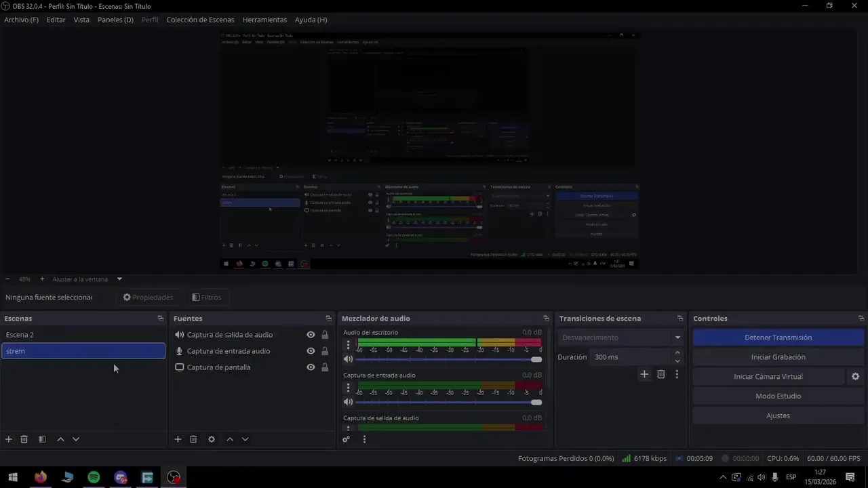Screen dimensions: 868x488
Task: Undock the Fuentes panel
Action: pyautogui.click(x=329, y=319)
